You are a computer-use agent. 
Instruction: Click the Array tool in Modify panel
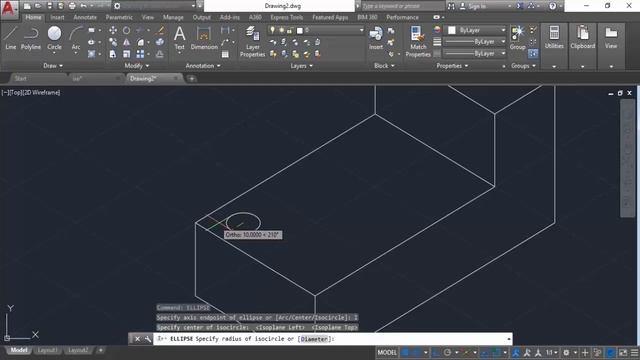140,54
